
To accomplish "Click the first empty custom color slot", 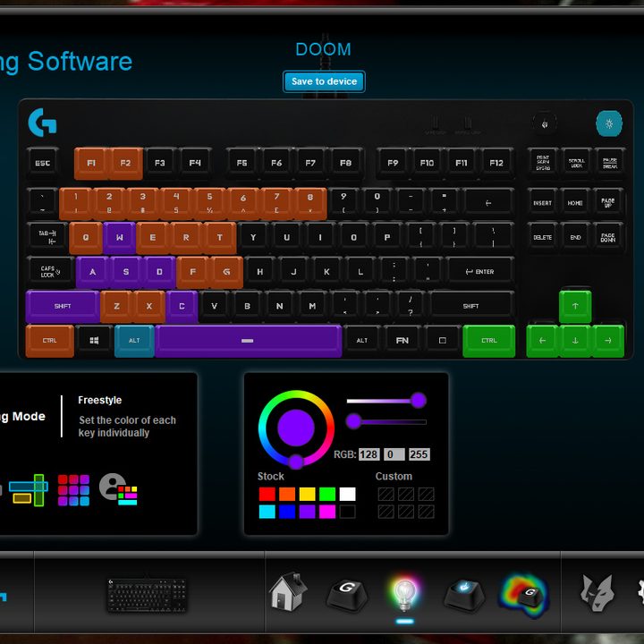I will pyautogui.click(x=386, y=494).
